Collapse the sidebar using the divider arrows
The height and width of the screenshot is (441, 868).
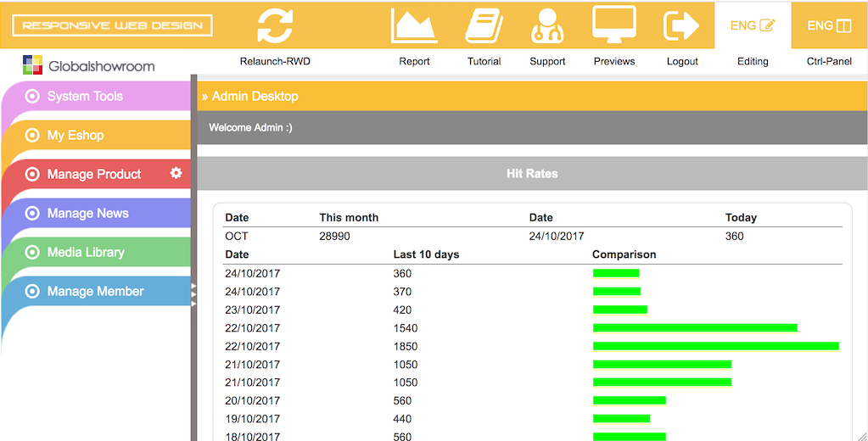[193, 291]
